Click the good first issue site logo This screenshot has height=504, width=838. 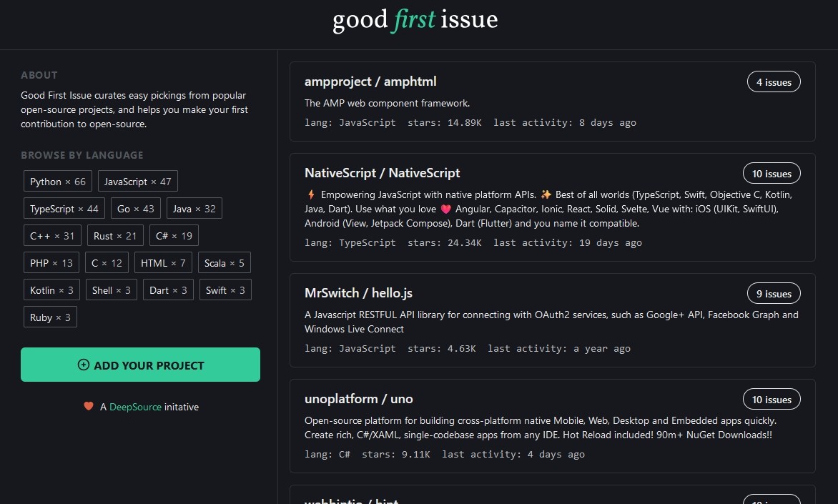(x=415, y=20)
